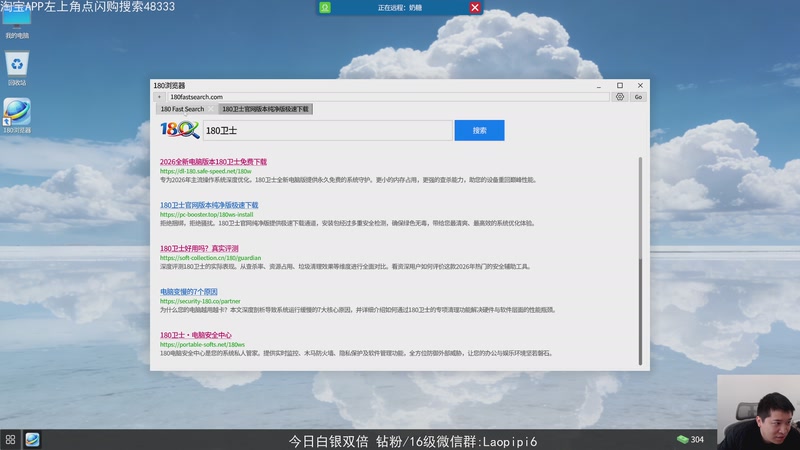Click the blue 搜索 button

(479, 131)
